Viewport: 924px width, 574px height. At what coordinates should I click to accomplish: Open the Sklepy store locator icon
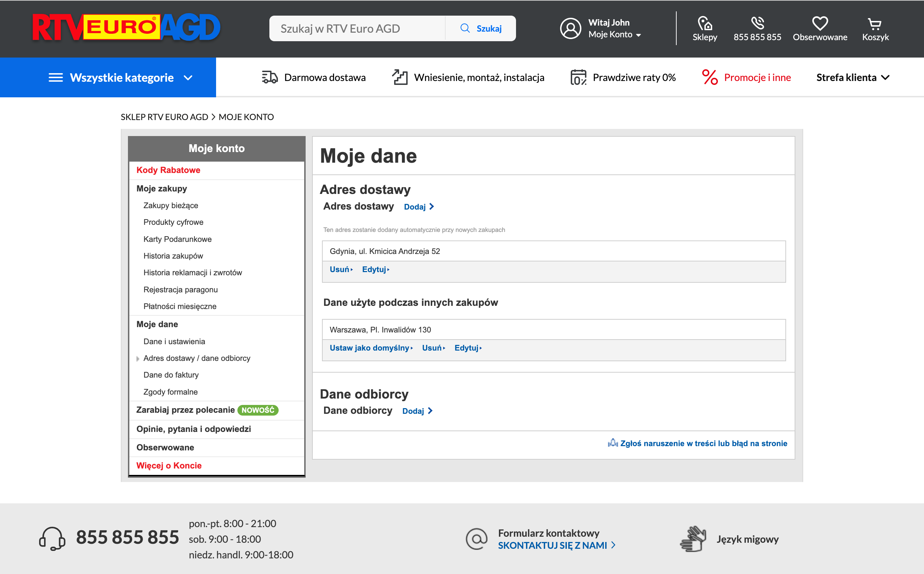tap(705, 23)
